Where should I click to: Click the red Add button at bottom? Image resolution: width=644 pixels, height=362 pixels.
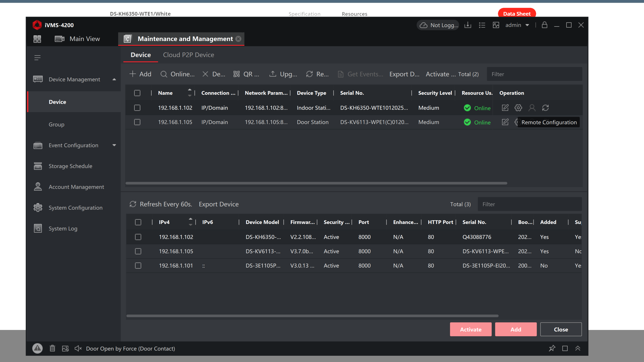[516, 329]
